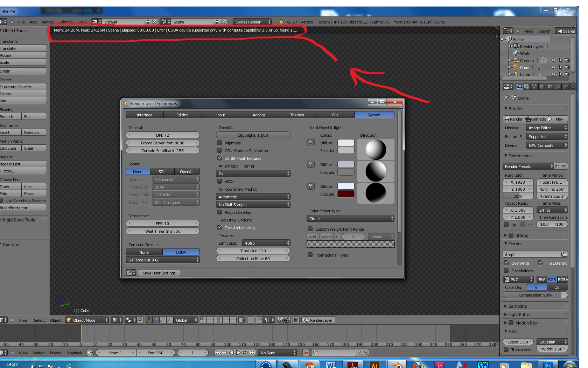Hide the Camera using its eye icon
The image size is (588, 368).
click(553, 60)
